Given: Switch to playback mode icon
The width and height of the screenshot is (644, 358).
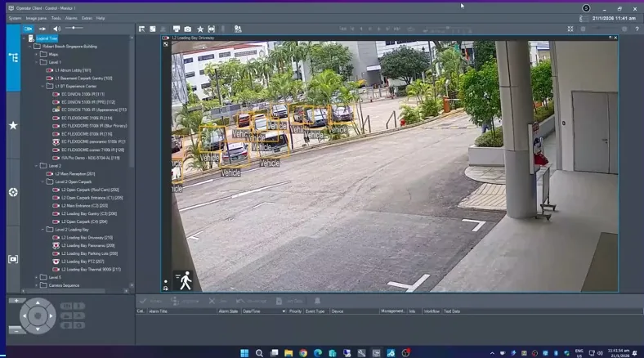Looking at the screenshot, I should pos(42,29).
